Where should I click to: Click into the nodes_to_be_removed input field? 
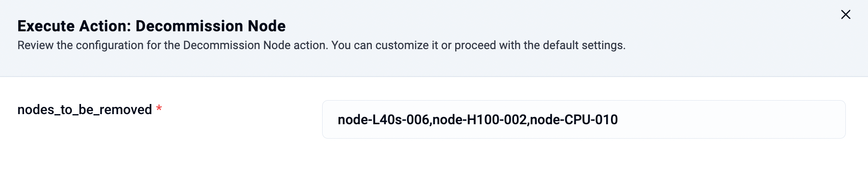tap(583, 119)
